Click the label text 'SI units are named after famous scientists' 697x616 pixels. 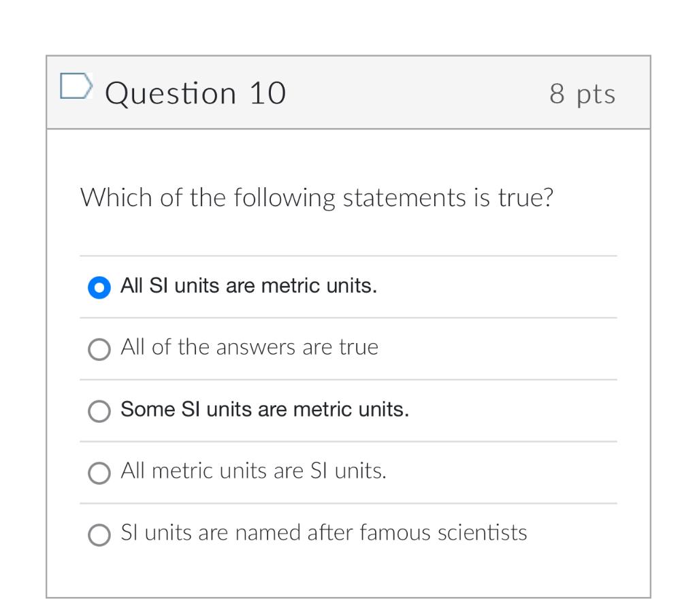323,532
